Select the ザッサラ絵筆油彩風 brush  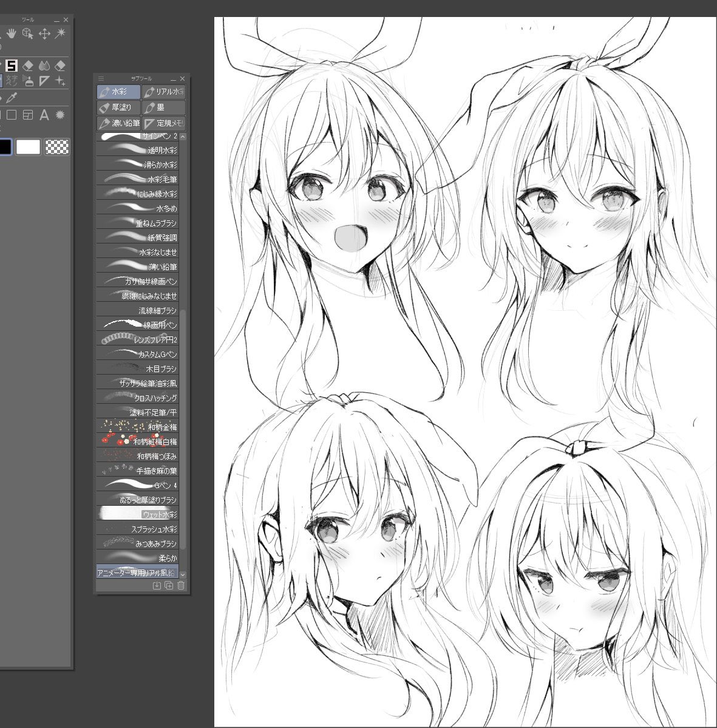(x=137, y=383)
